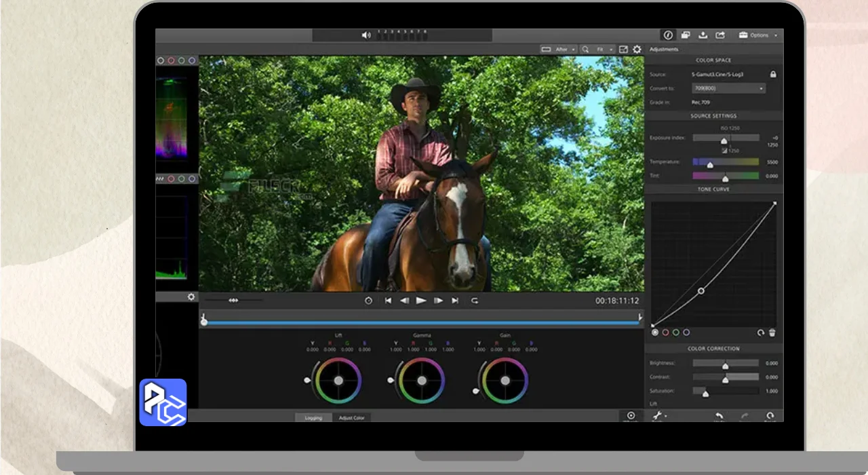Switch to the Adjust Color tab

coord(351,417)
